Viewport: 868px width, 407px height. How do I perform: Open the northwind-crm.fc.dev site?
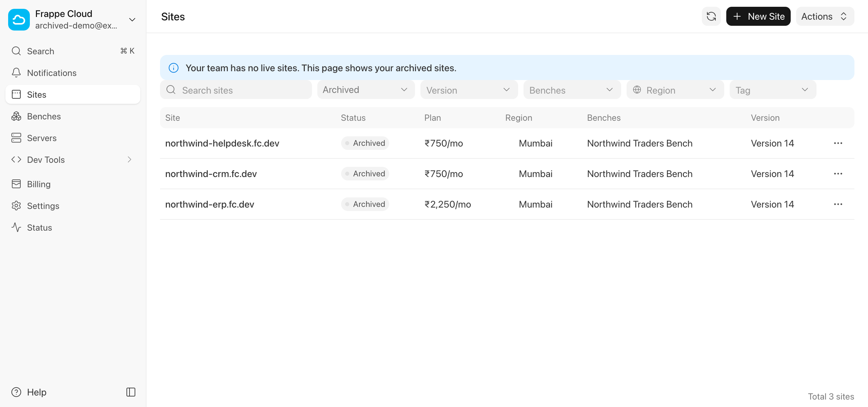pos(211,174)
